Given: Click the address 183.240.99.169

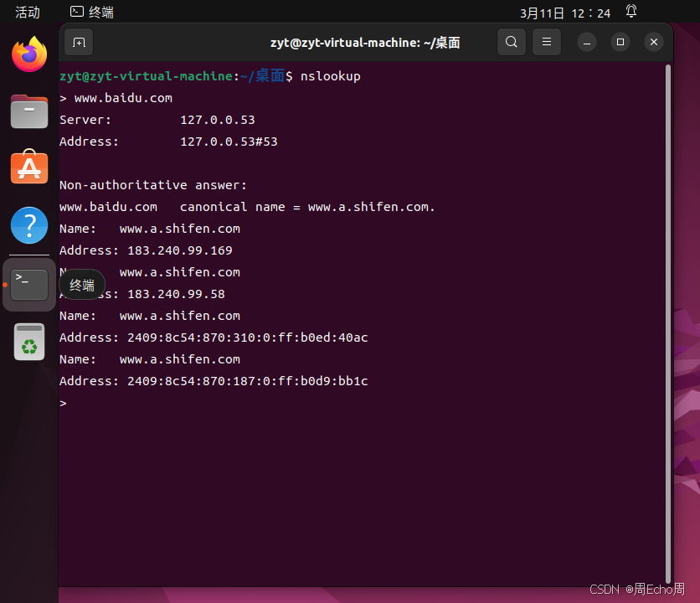Looking at the screenshot, I should click(x=180, y=250).
